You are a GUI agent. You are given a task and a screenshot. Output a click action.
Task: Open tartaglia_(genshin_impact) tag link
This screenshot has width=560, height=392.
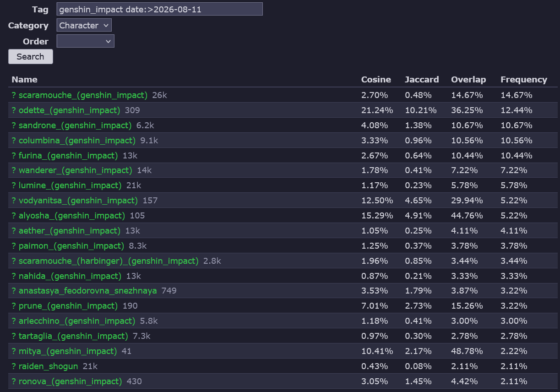pos(73,336)
